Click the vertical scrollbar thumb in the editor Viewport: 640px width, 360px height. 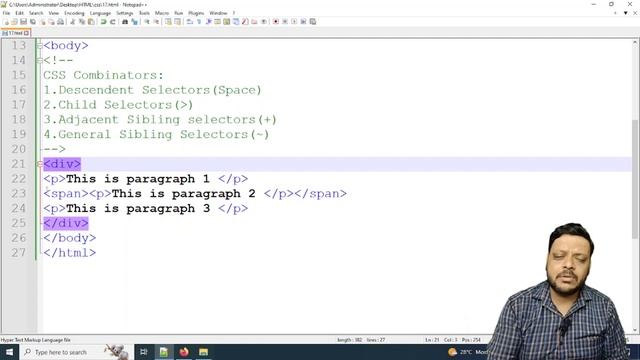pyautogui.click(x=635, y=179)
